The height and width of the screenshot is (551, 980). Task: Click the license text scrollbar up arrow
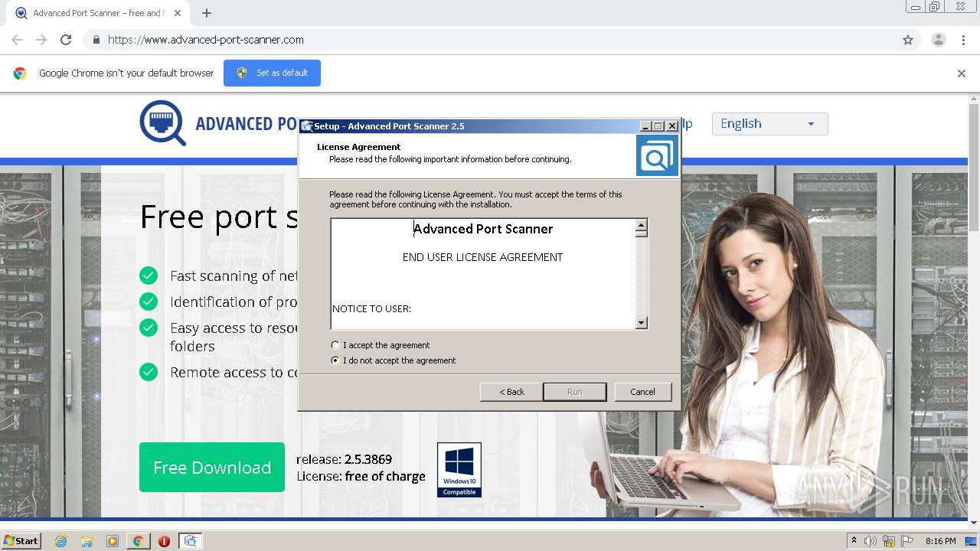click(642, 225)
